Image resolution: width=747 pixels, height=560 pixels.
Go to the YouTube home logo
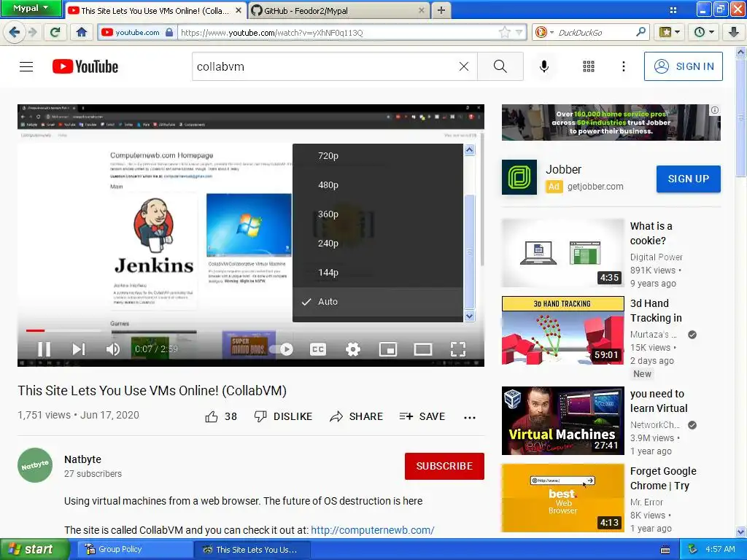point(85,66)
